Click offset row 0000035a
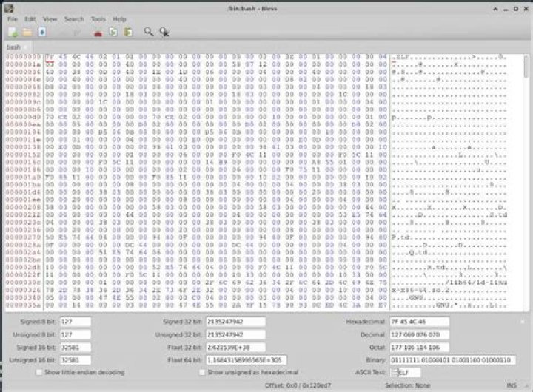This screenshot has width=533, height=392. (23, 305)
